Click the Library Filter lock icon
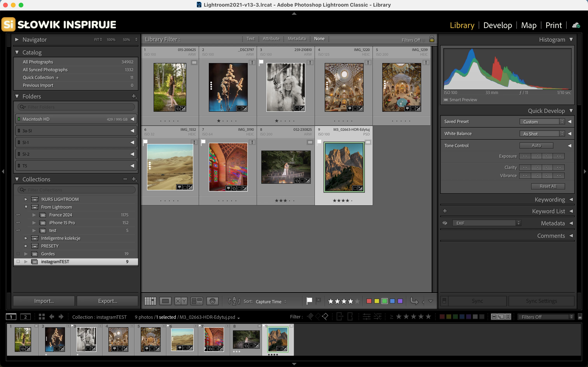588x367 pixels. [432, 39]
